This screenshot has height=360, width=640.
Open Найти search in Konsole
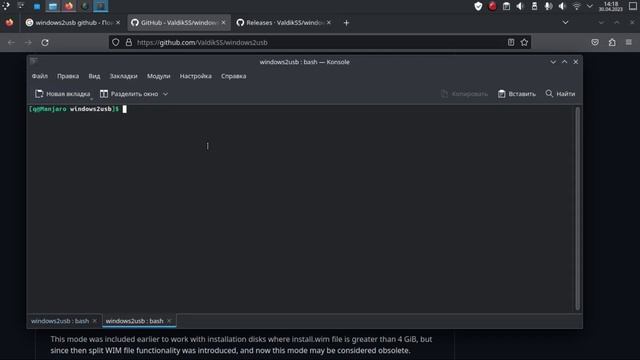pos(560,94)
